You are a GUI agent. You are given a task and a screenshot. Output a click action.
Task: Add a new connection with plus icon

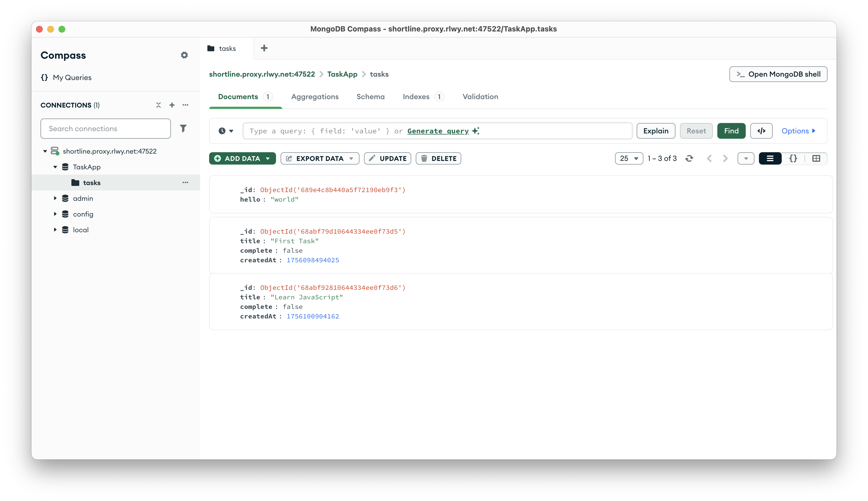tap(172, 105)
